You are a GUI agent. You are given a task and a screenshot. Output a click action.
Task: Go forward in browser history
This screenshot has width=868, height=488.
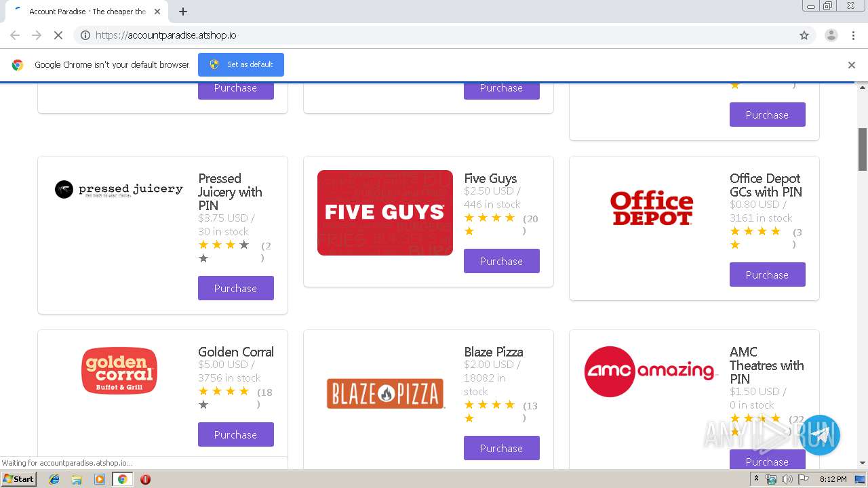coord(37,35)
